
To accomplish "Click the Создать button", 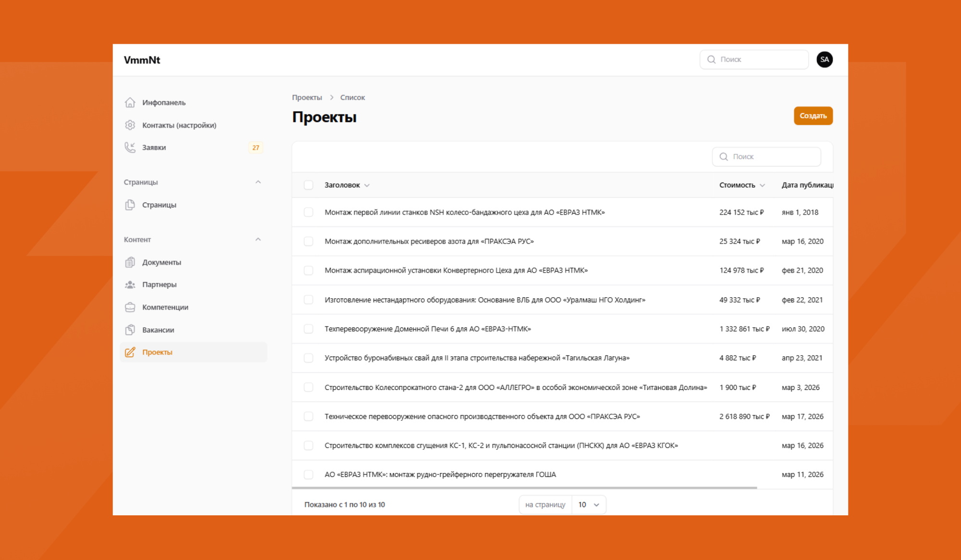I will (x=813, y=116).
